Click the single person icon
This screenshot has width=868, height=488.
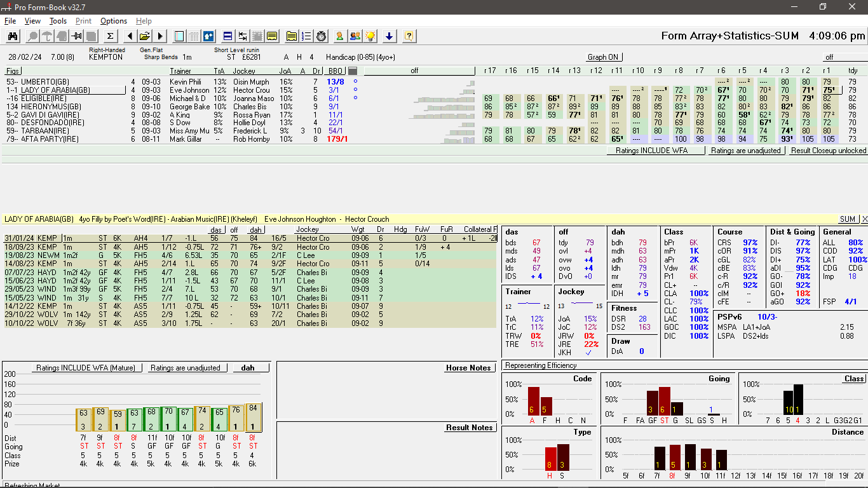pos(340,36)
